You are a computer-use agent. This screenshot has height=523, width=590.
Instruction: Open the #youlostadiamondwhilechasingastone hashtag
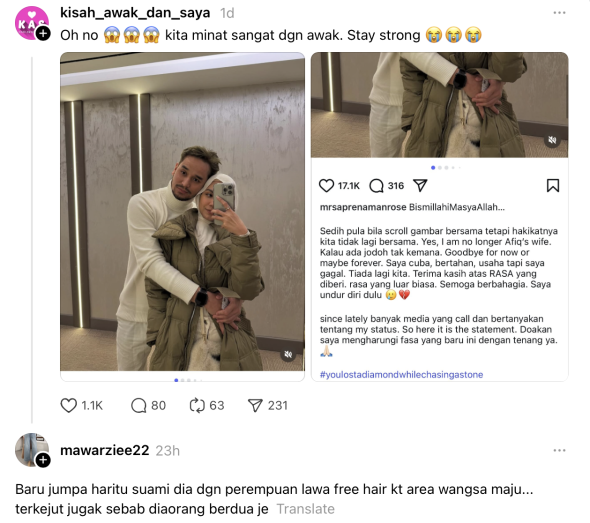401,374
